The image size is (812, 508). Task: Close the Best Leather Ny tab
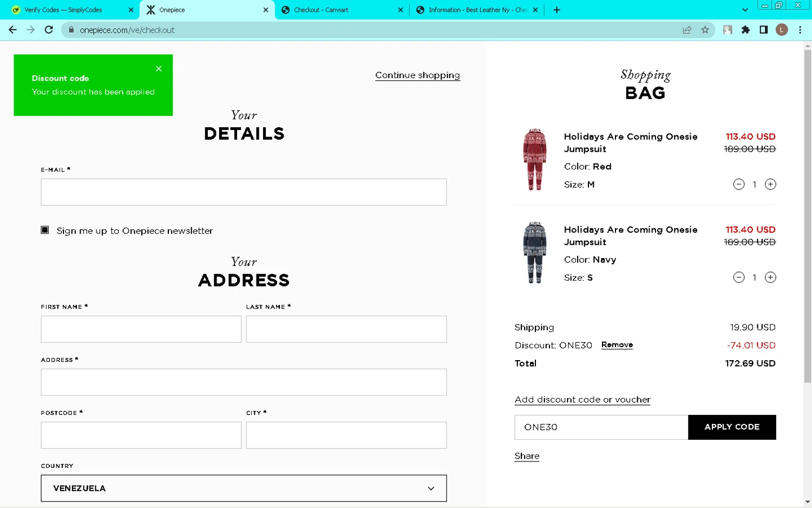tap(535, 10)
